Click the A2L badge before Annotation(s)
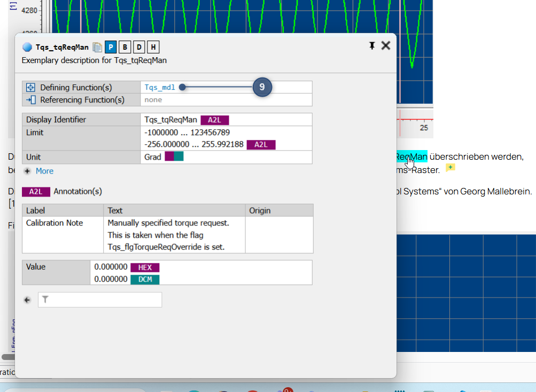The height and width of the screenshot is (392, 536). pyautogui.click(x=36, y=192)
